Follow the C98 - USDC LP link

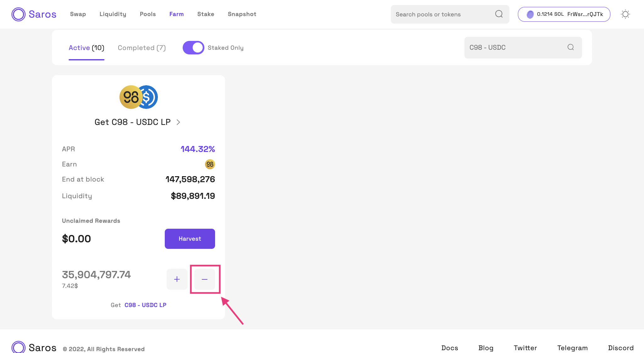(145, 305)
